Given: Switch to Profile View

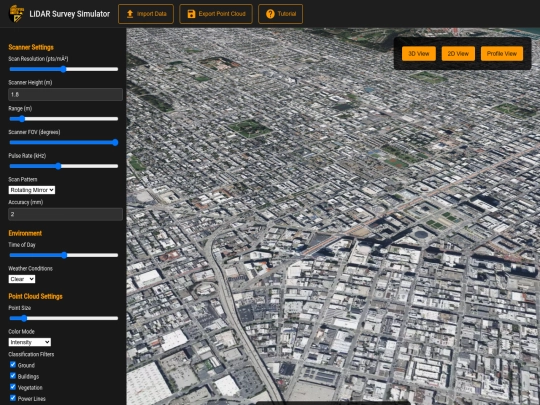Looking at the screenshot, I should pyautogui.click(x=502, y=54).
